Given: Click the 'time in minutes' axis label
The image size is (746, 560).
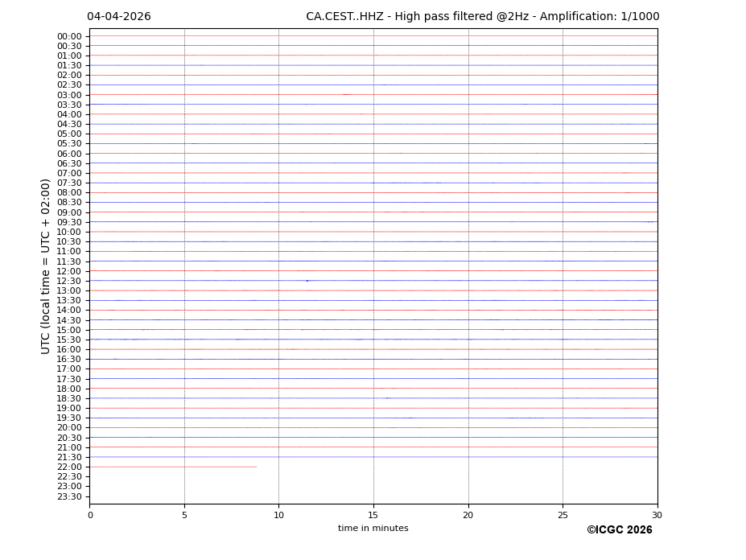Looking at the screenshot, I should [x=373, y=529].
